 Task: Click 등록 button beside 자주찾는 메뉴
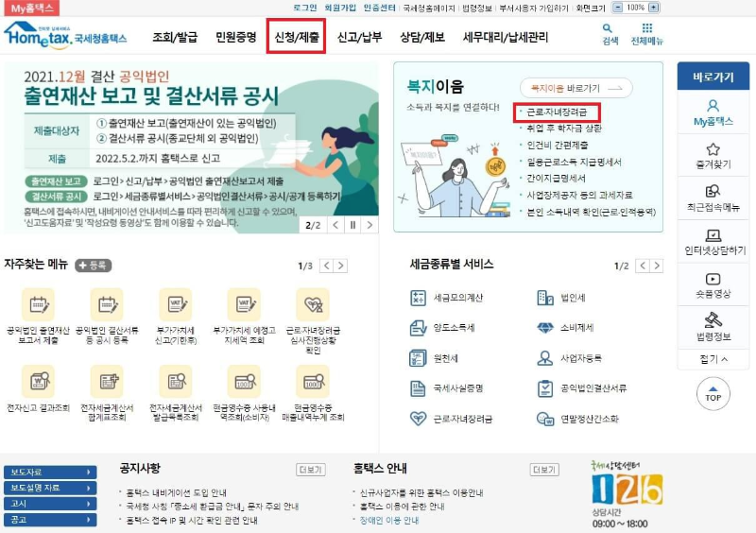(93, 266)
